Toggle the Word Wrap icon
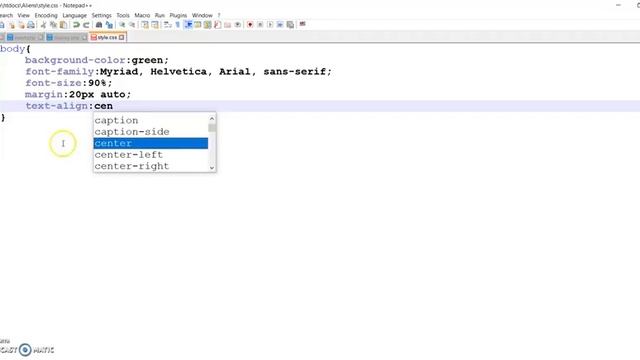 [x=167, y=25]
